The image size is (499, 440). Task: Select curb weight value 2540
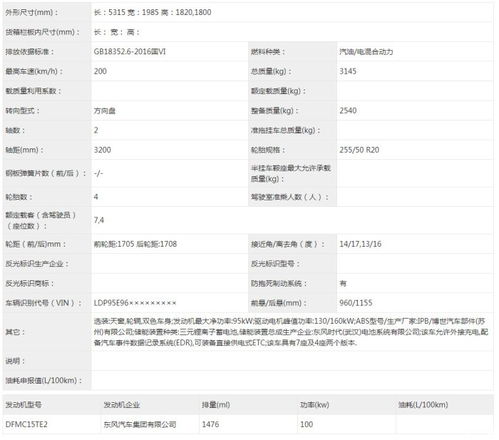(348, 111)
